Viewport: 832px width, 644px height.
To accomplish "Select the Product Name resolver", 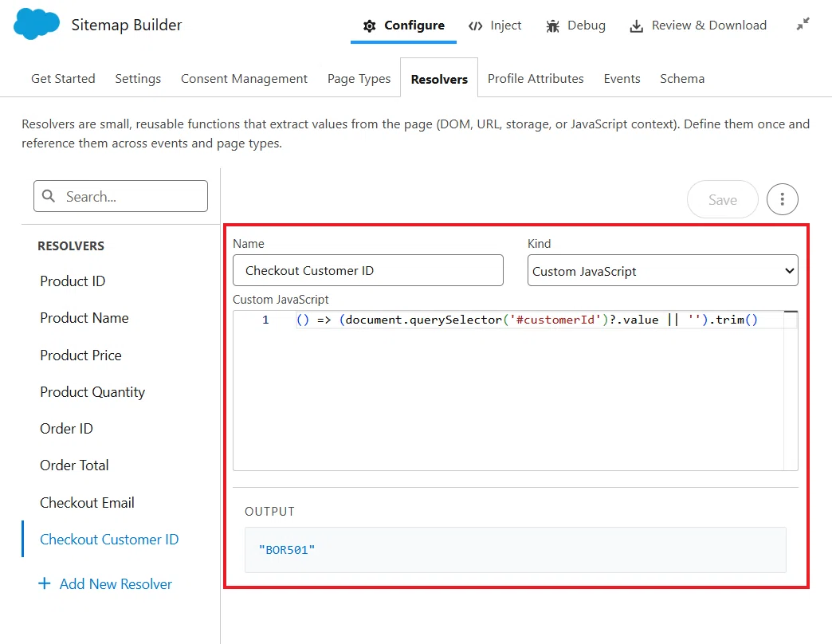I will [x=84, y=318].
